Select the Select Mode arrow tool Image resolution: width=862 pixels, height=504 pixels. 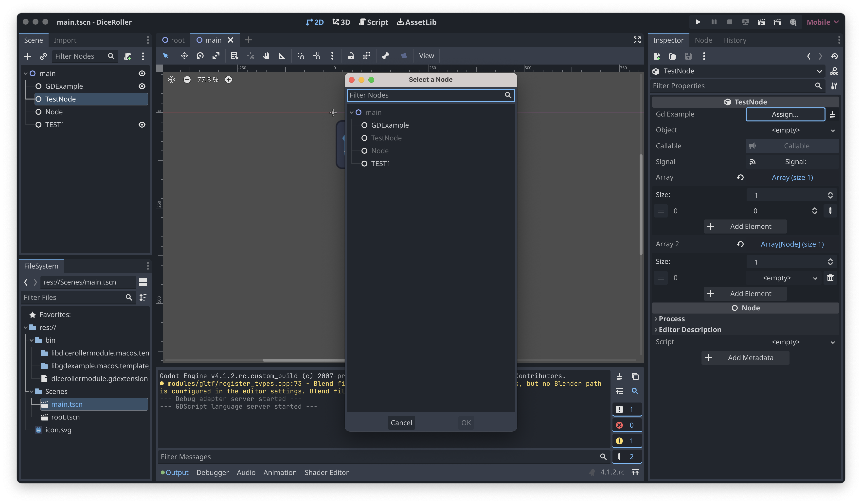click(x=165, y=56)
